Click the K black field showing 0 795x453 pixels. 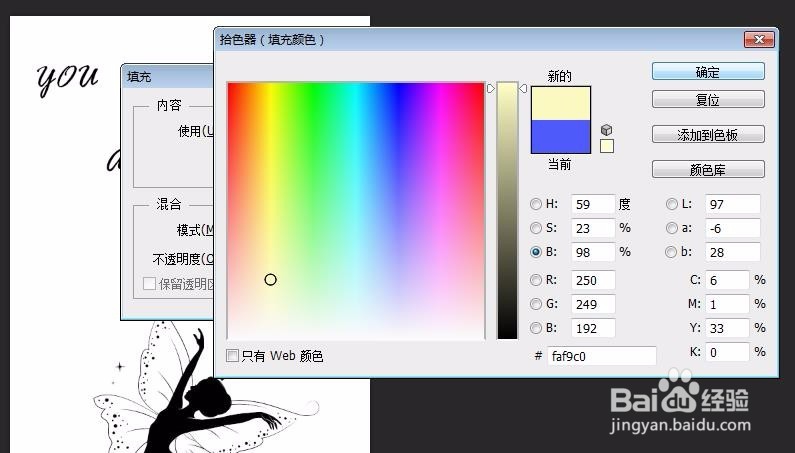(727, 352)
